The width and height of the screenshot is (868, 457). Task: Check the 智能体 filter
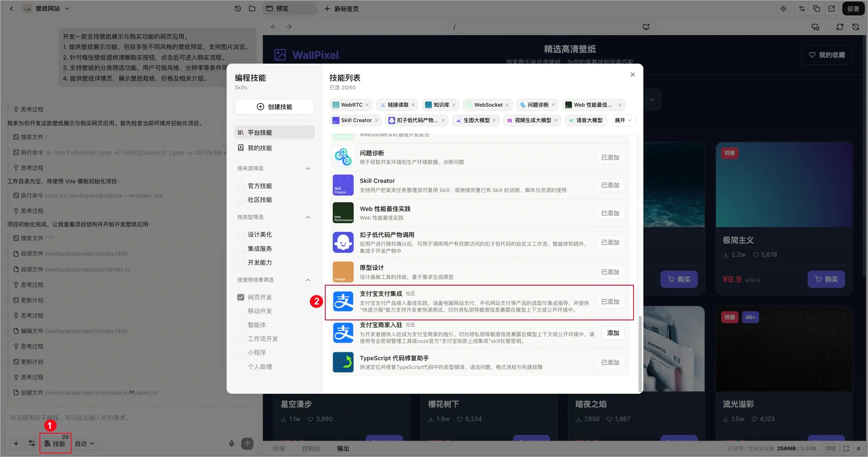coord(241,325)
